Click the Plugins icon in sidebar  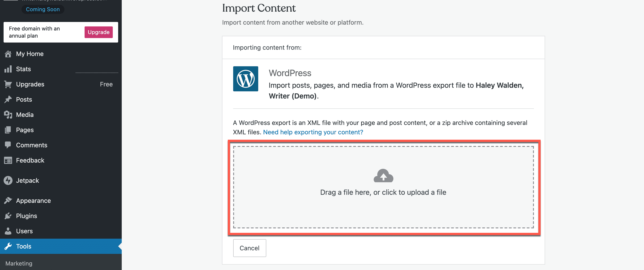(8, 215)
